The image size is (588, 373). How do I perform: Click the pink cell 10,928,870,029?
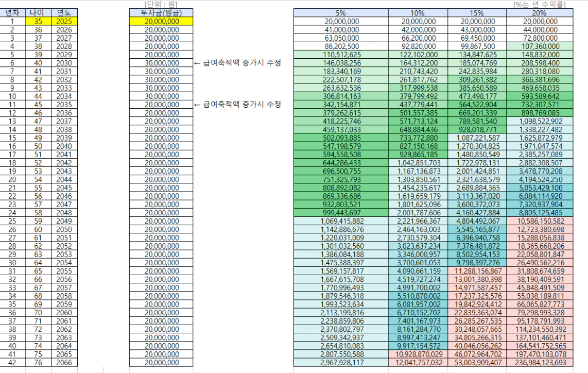pyautogui.click(x=418, y=354)
